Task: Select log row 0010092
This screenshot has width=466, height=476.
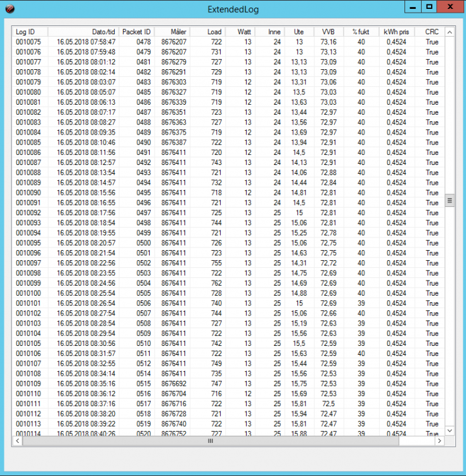Action: tap(29, 213)
